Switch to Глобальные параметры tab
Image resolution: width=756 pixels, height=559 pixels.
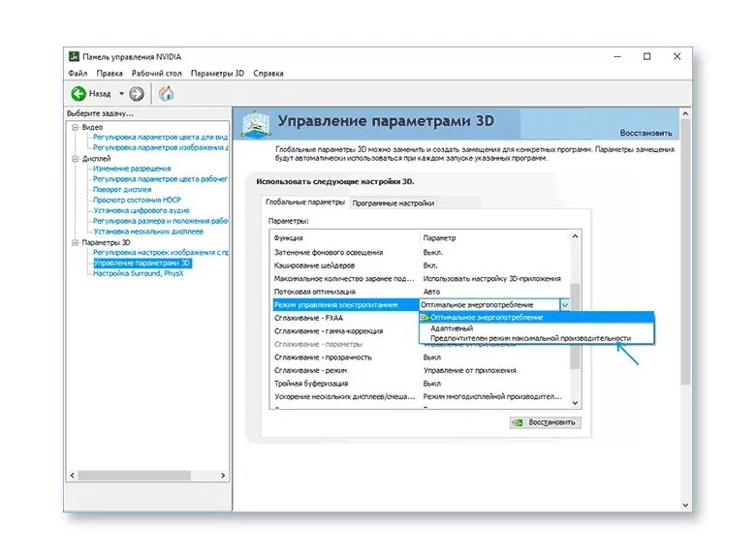305,202
